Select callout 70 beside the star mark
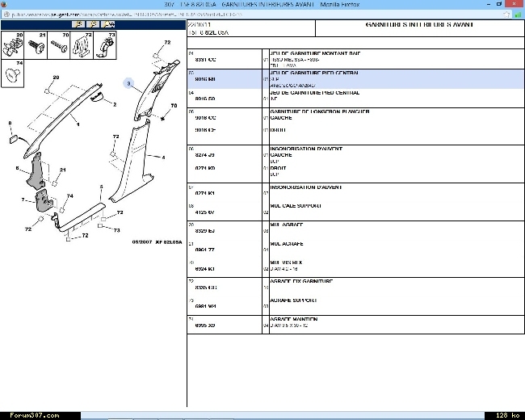Viewport: 525px width, 420px height. point(174,106)
